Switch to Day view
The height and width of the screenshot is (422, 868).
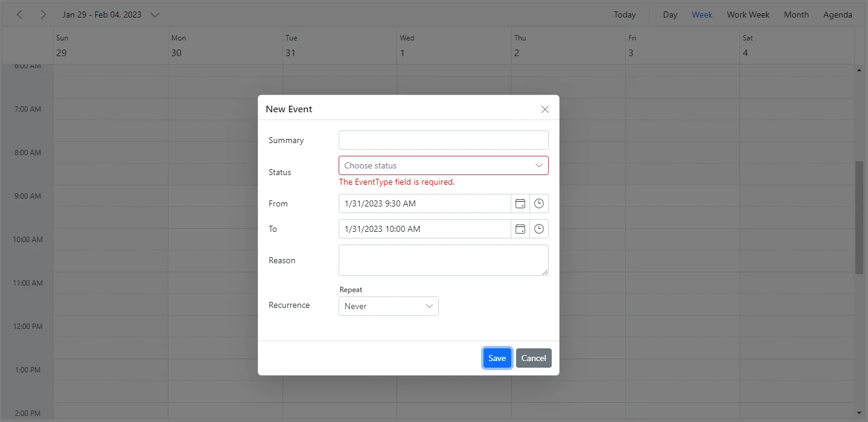tap(670, 14)
